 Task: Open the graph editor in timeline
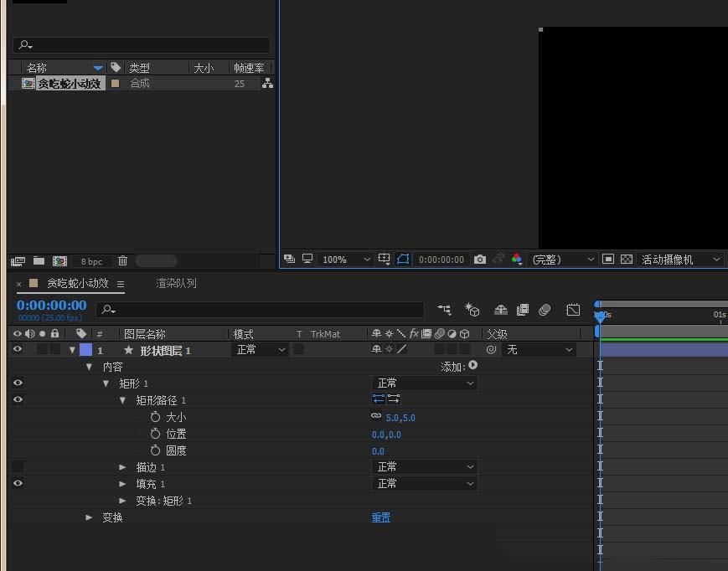pyautogui.click(x=573, y=310)
